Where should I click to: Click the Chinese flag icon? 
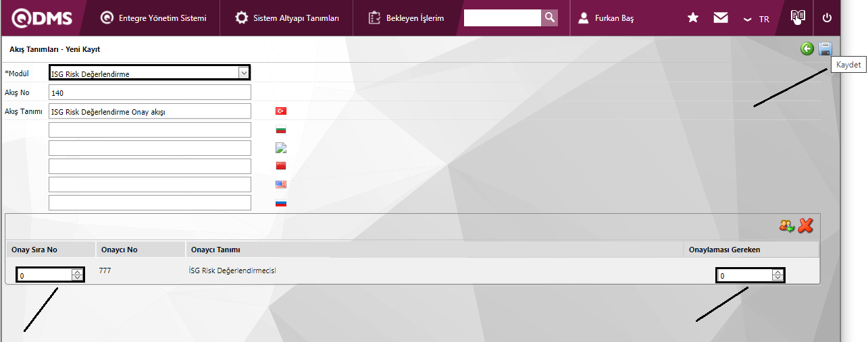[280, 166]
